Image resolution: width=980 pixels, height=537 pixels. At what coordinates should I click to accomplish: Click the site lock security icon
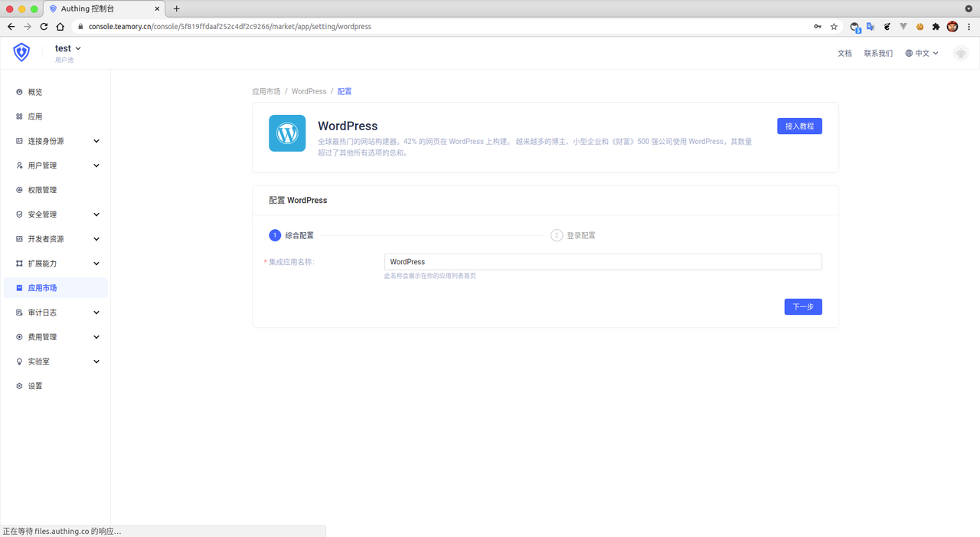click(82, 26)
